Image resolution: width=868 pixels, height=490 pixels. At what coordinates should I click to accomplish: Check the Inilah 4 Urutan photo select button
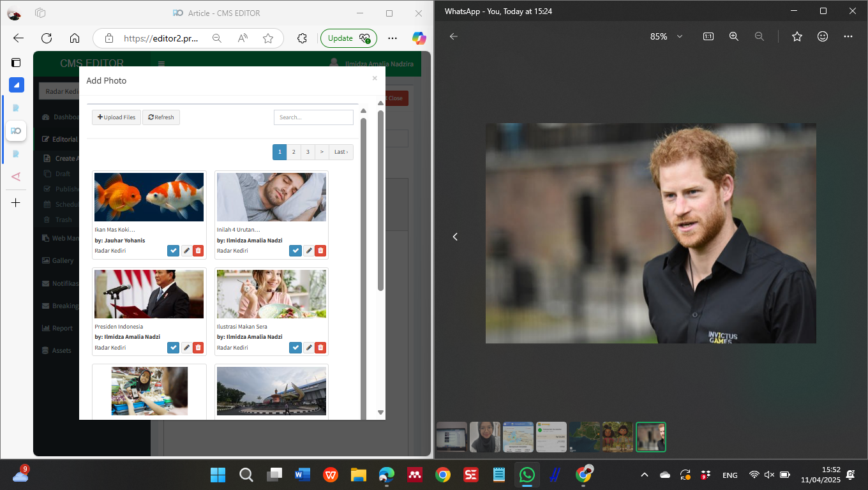295,251
